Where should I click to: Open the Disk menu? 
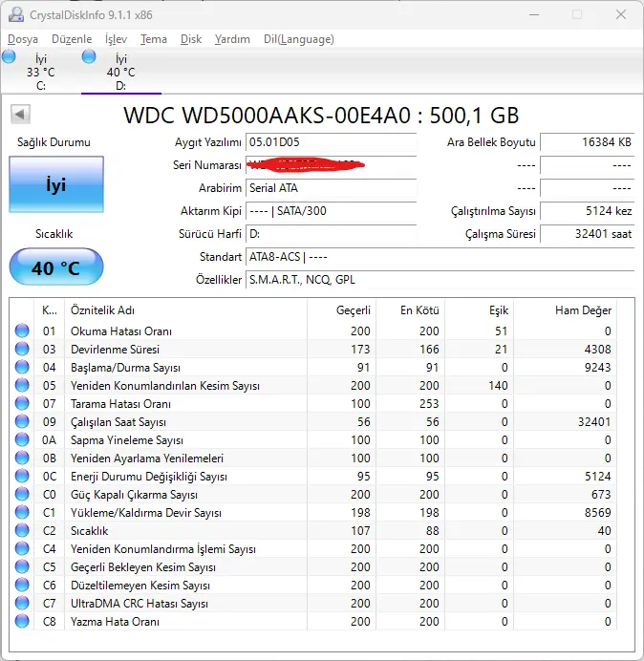[191, 39]
